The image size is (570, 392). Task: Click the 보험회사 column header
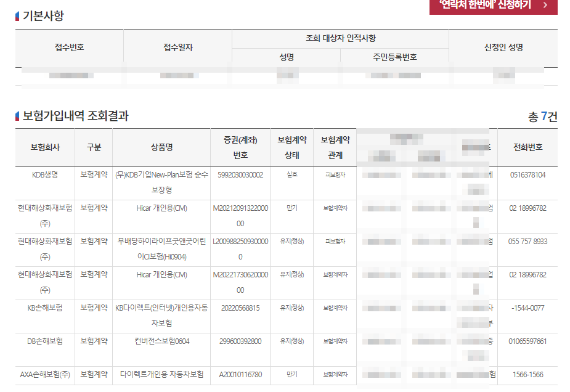coord(45,147)
